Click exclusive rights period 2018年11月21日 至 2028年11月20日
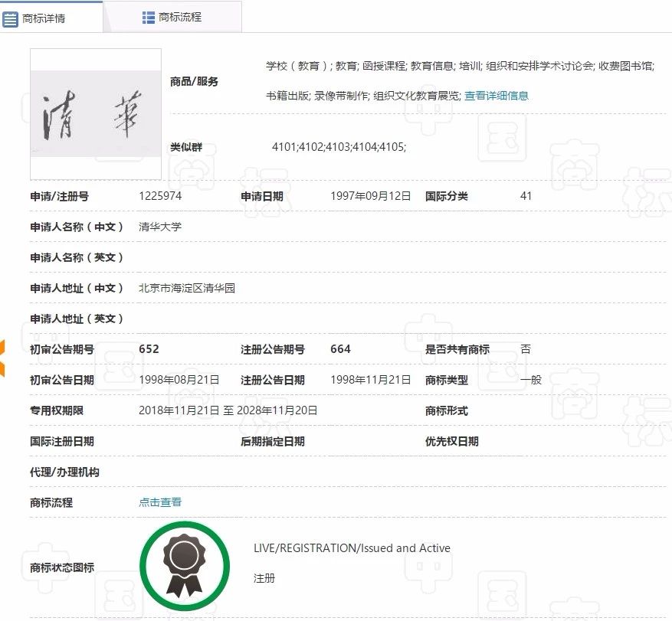The height and width of the screenshot is (621, 672). point(228,410)
